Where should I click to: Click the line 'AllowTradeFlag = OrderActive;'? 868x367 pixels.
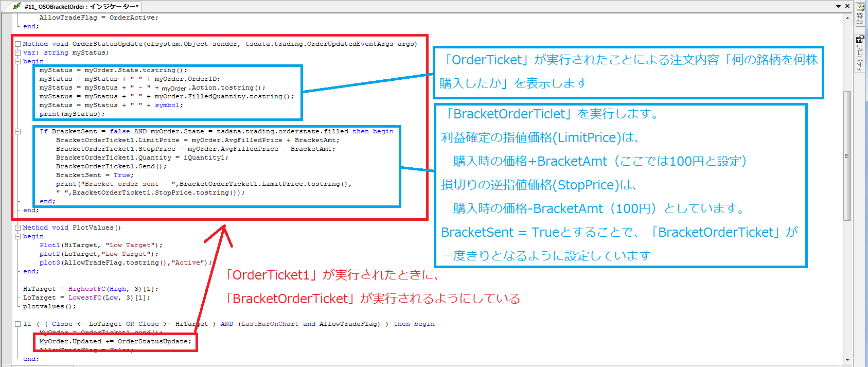tap(99, 18)
